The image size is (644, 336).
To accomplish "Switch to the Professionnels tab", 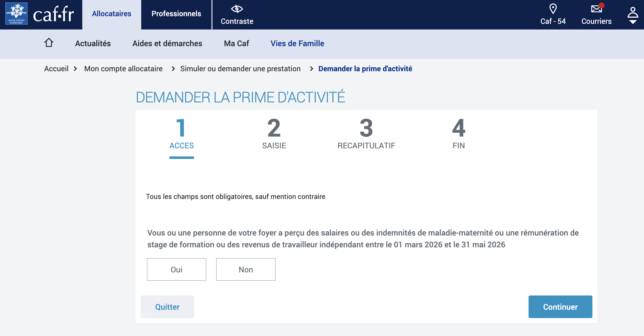I will pos(176,14).
